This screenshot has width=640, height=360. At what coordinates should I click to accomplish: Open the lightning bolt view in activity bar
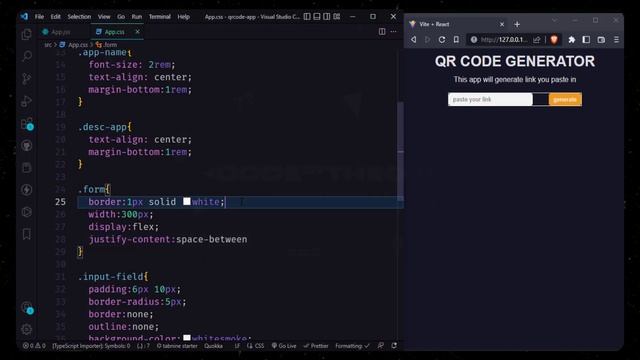point(27,190)
